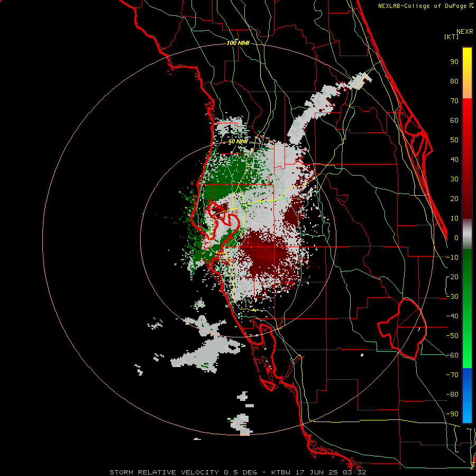
Task: Select the positive 70 knot scale label
Action: 454,101
